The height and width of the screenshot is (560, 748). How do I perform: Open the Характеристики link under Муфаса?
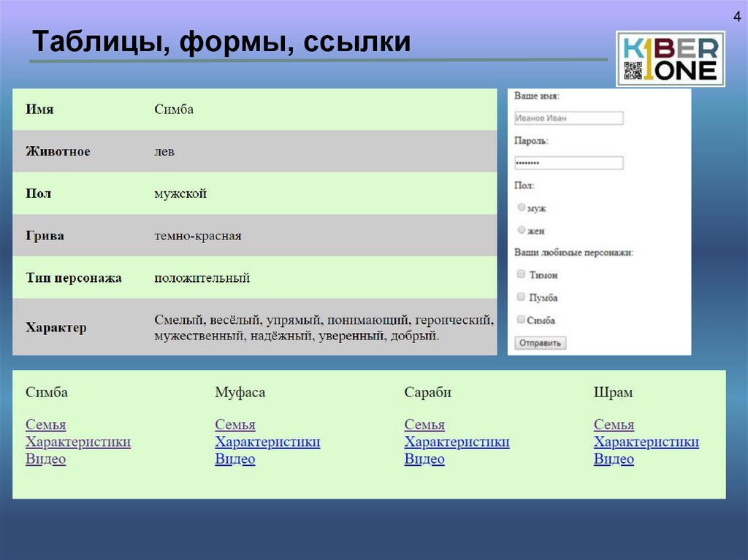coord(267,442)
